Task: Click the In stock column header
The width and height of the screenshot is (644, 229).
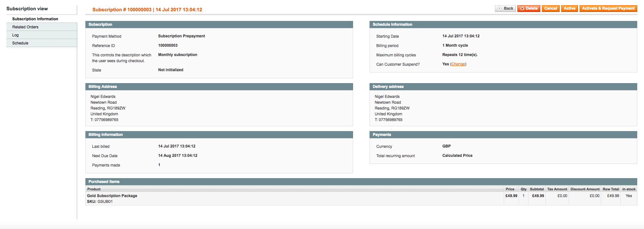Action: (x=629, y=189)
